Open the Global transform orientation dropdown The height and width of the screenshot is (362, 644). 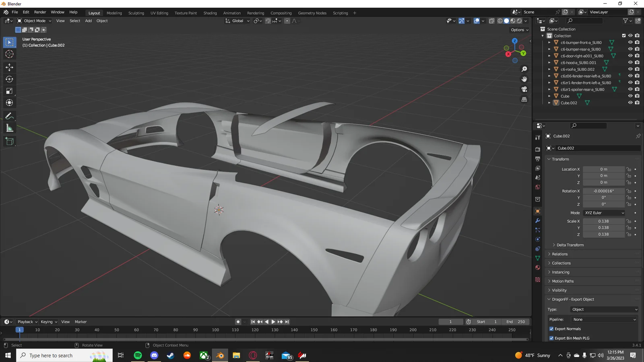pos(237,21)
